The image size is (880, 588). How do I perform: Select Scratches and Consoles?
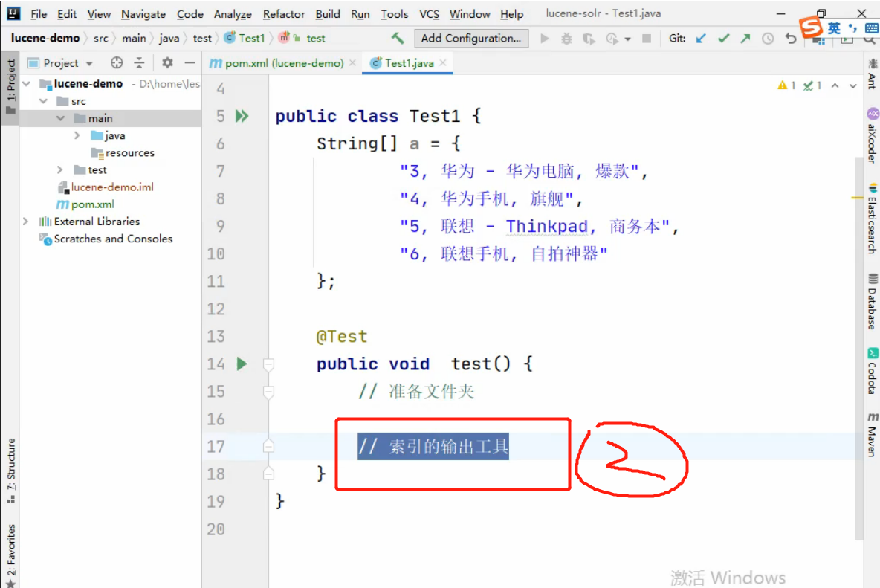click(106, 239)
